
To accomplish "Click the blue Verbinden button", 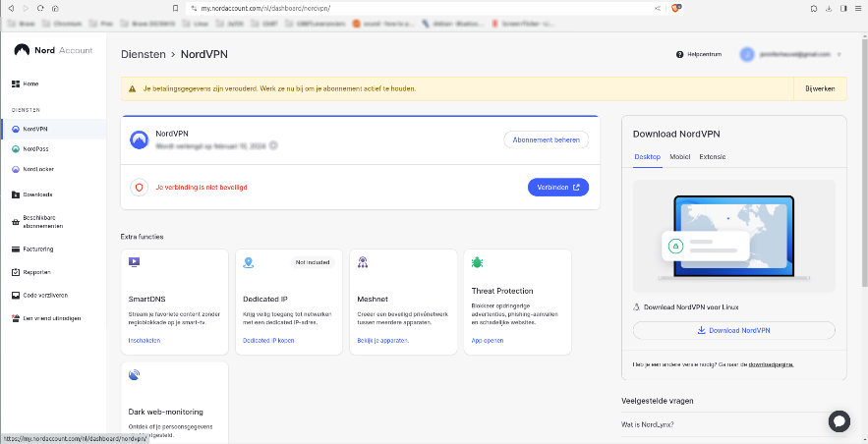I will (558, 188).
